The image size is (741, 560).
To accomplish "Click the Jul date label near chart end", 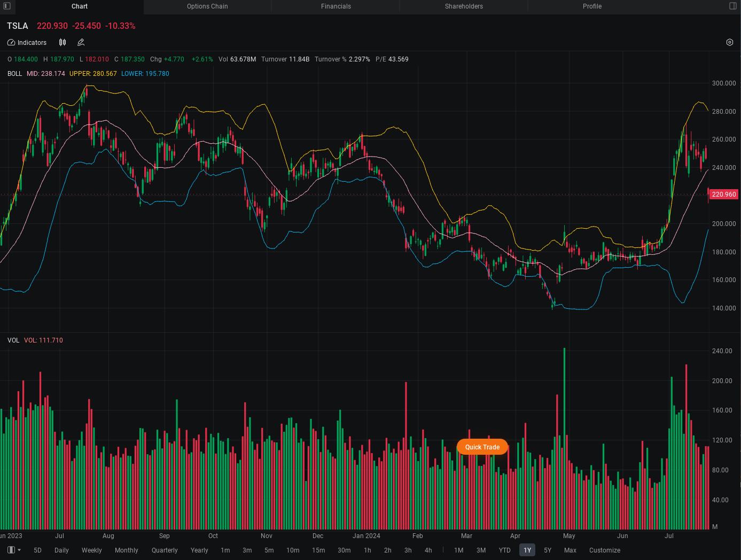I will click(x=669, y=535).
